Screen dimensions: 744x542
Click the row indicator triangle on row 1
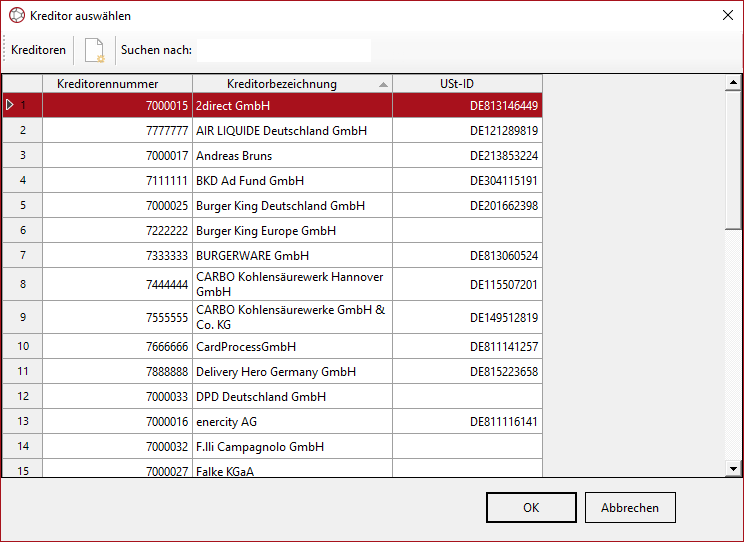pos(10,105)
